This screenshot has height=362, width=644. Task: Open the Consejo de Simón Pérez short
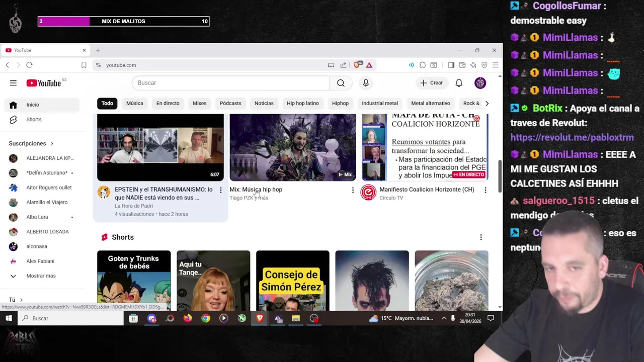coord(293,281)
